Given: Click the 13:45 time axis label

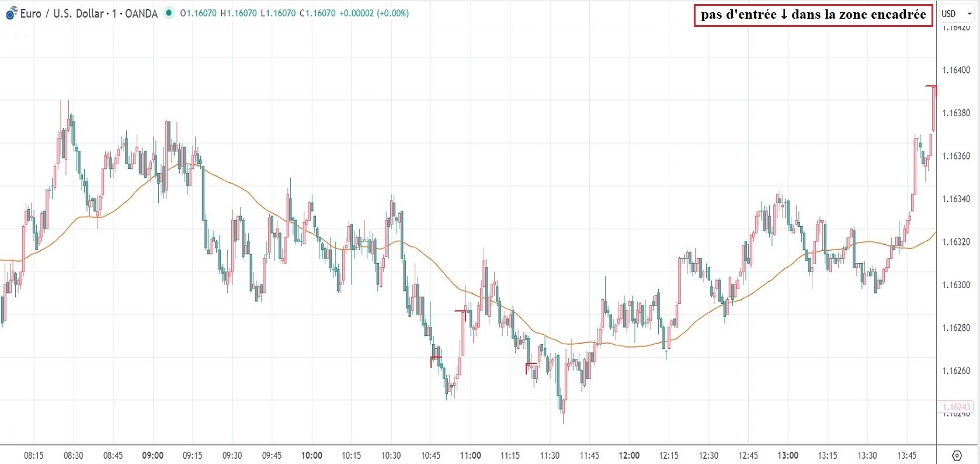Looking at the screenshot, I should pos(908,456).
